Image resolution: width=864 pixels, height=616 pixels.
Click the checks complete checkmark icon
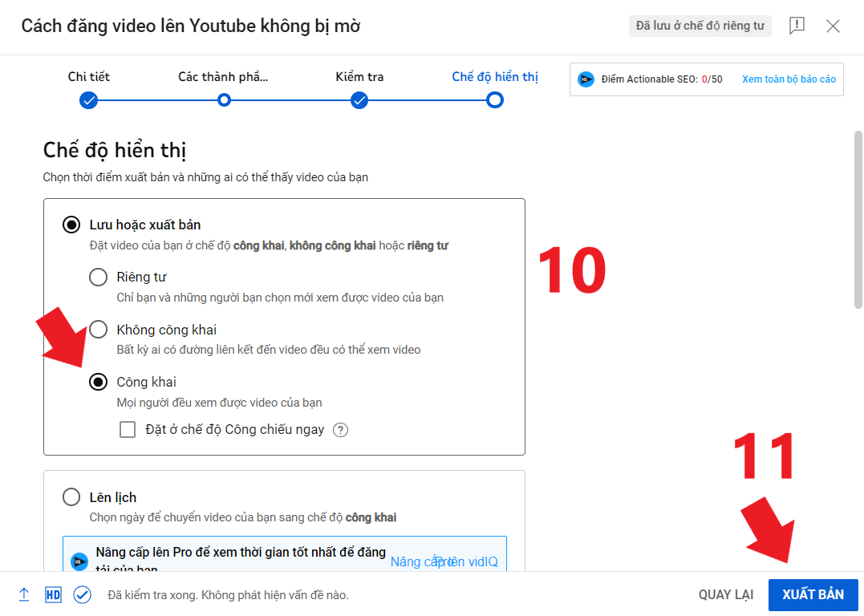tap(82, 594)
